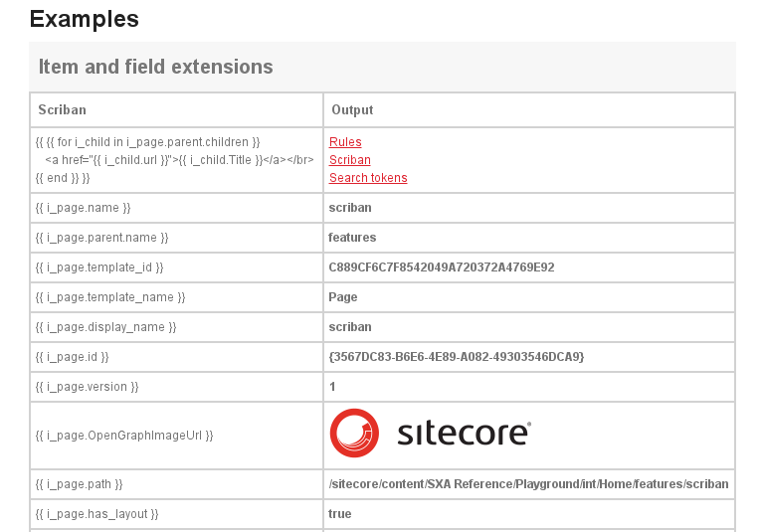
Task: Select the for i_child loop code cell
Action: 176,160
